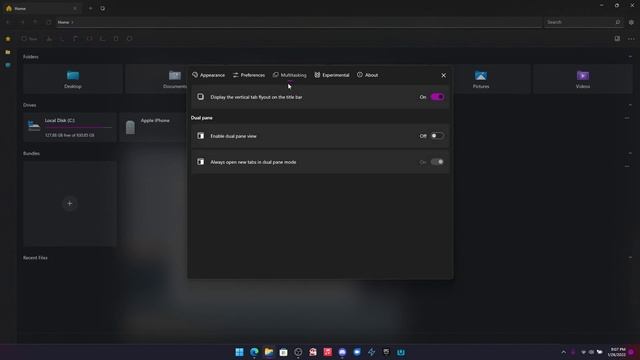Click the Refresh icon

[49, 22]
